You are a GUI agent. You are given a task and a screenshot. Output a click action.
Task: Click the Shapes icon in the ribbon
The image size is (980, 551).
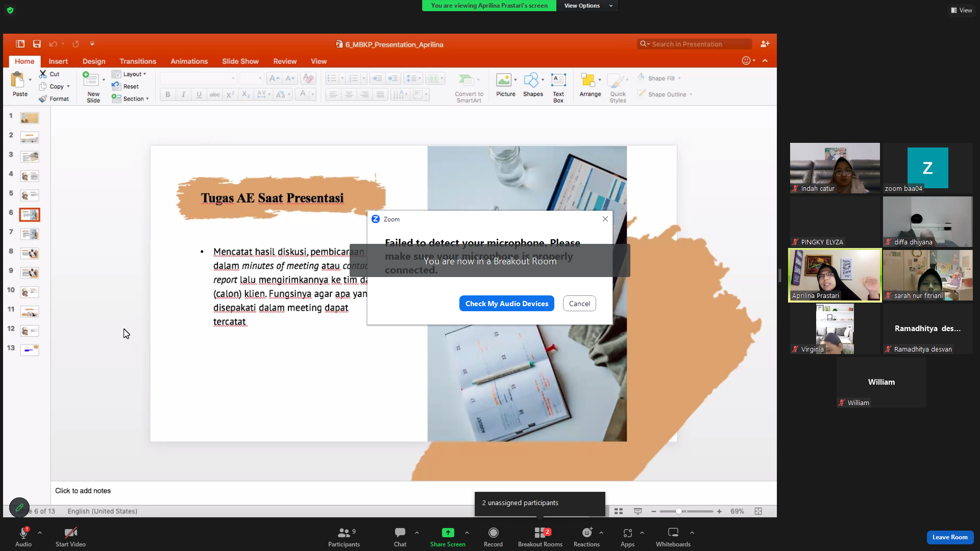pos(531,80)
